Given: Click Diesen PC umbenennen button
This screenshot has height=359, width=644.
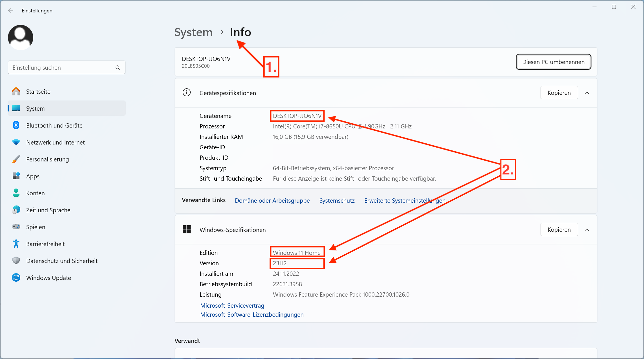Looking at the screenshot, I should click(x=553, y=62).
